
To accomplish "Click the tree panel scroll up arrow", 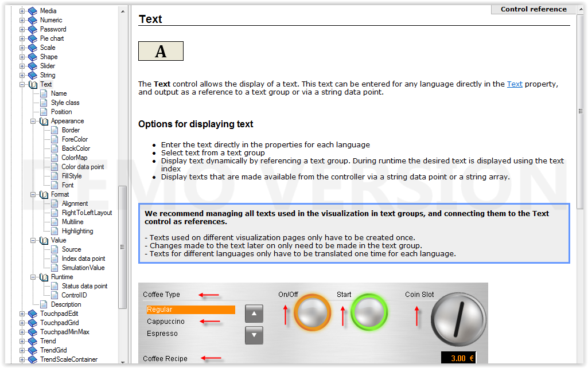I will coord(123,11).
